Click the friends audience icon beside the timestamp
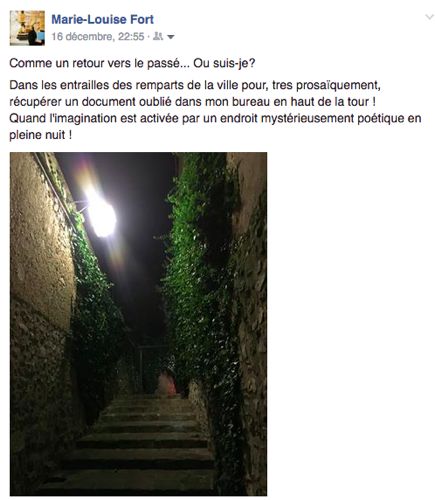The width and height of the screenshot is (435, 500). [x=158, y=36]
